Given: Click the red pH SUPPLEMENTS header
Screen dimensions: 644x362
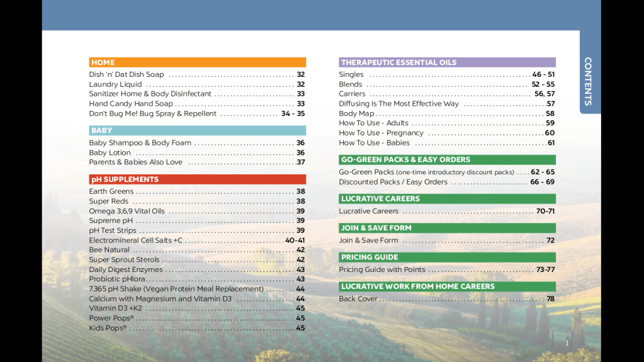Looking at the screenshot, I should click(x=197, y=179).
